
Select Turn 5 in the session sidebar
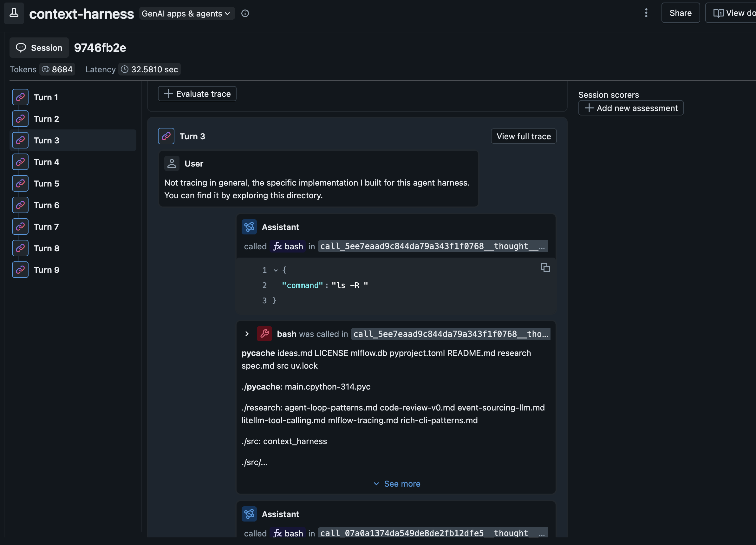(x=46, y=183)
